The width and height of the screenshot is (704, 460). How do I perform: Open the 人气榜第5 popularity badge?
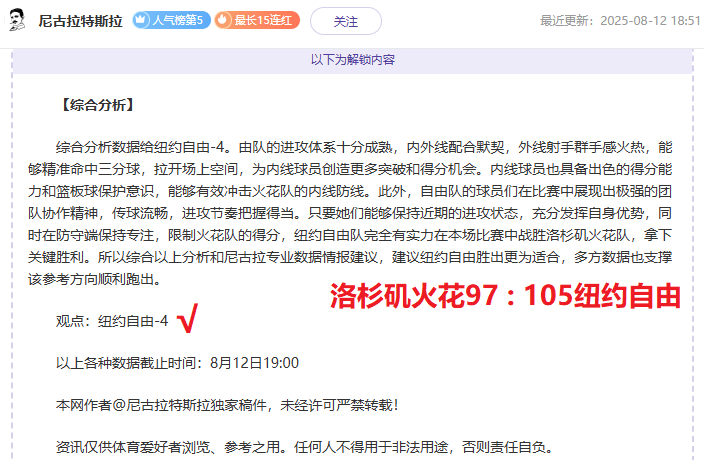coord(171,20)
